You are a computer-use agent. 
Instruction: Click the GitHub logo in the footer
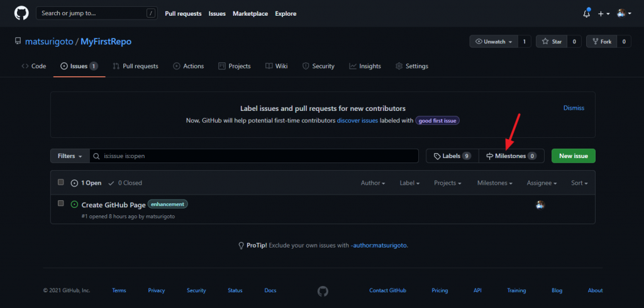(x=323, y=291)
